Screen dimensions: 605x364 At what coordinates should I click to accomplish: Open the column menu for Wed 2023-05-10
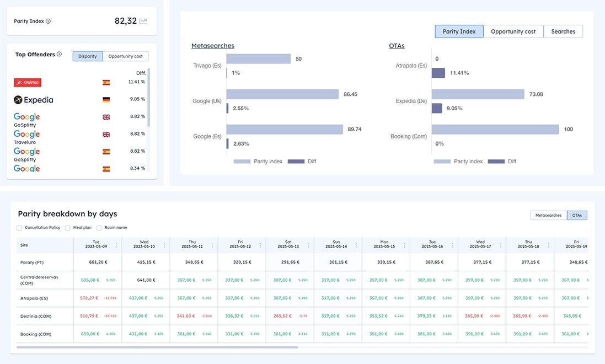164,245
